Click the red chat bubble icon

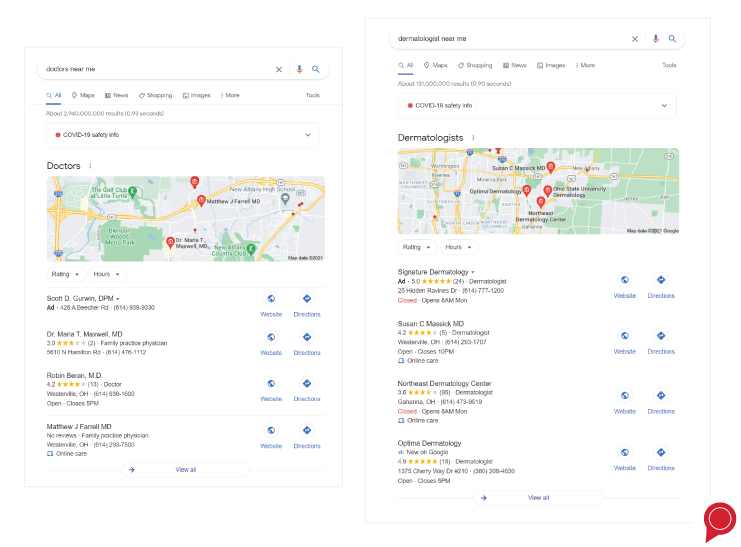click(x=720, y=521)
